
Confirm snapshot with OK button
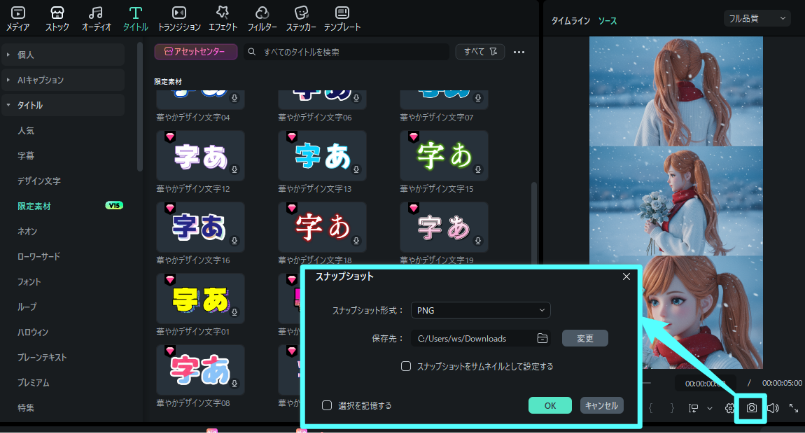[x=550, y=405]
